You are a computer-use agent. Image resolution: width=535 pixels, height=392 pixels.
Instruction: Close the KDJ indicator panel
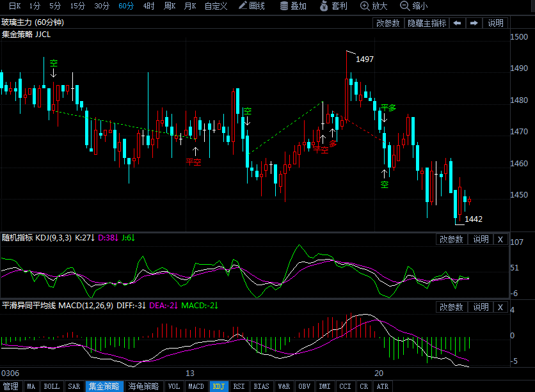[x=500, y=239]
